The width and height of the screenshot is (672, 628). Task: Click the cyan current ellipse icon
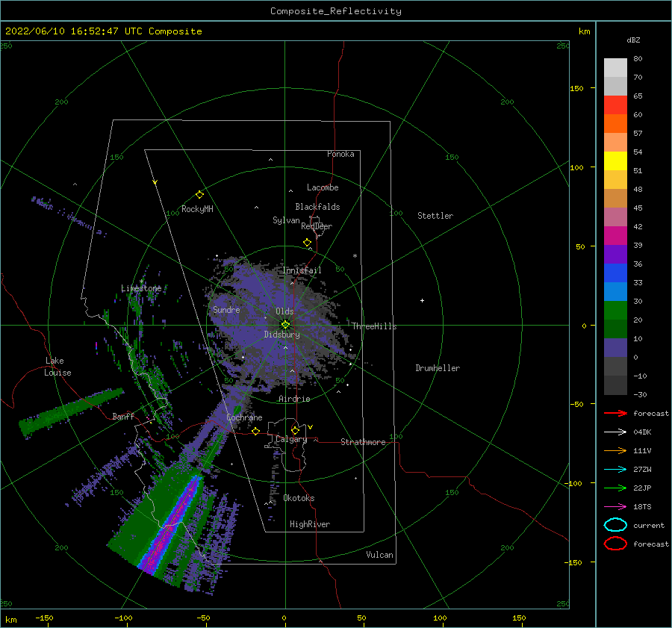click(x=615, y=525)
